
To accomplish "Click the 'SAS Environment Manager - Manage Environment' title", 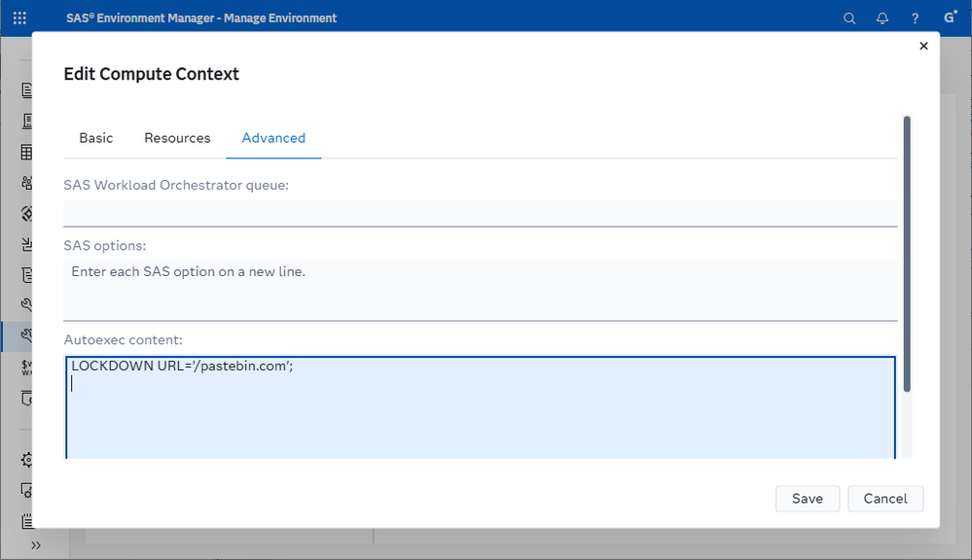I will [201, 17].
